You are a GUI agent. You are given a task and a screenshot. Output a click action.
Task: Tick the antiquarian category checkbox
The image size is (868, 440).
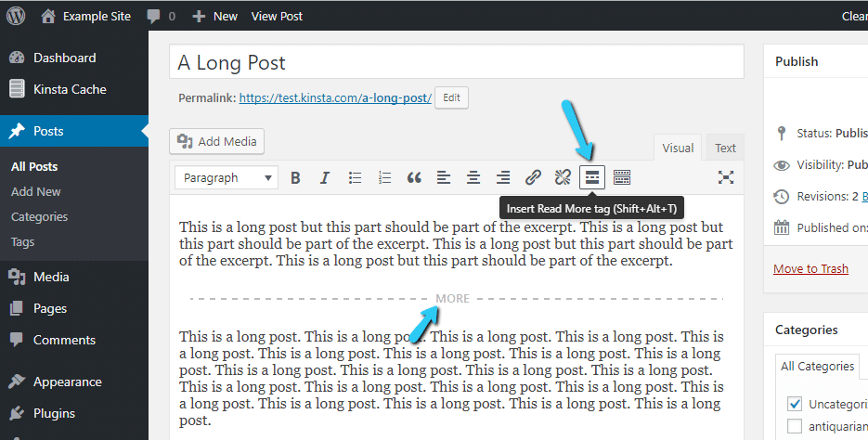pos(794,426)
